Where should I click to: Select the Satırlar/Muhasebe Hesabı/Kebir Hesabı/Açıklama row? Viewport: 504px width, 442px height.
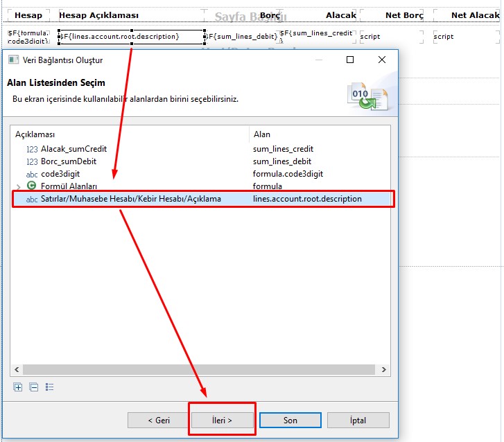(x=131, y=199)
